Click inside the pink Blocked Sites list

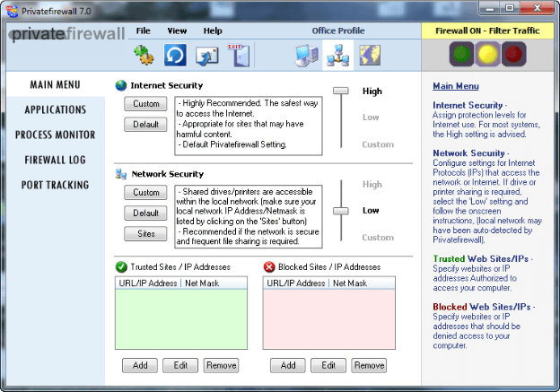pyautogui.click(x=329, y=318)
